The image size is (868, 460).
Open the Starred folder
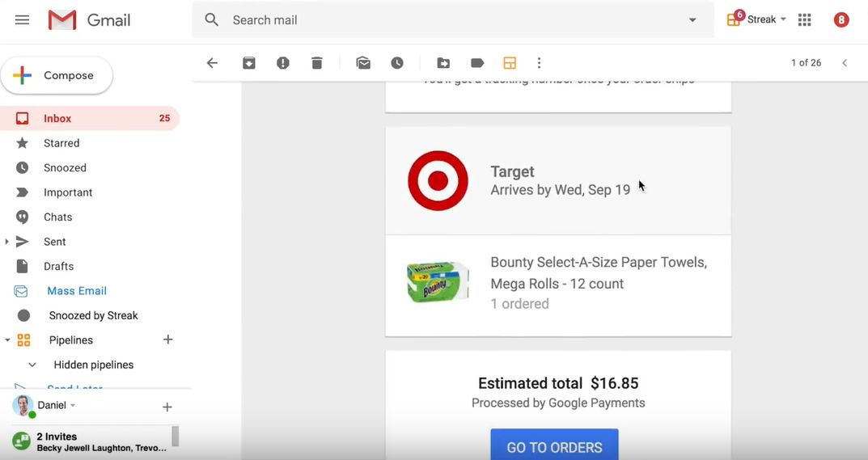(x=61, y=143)
